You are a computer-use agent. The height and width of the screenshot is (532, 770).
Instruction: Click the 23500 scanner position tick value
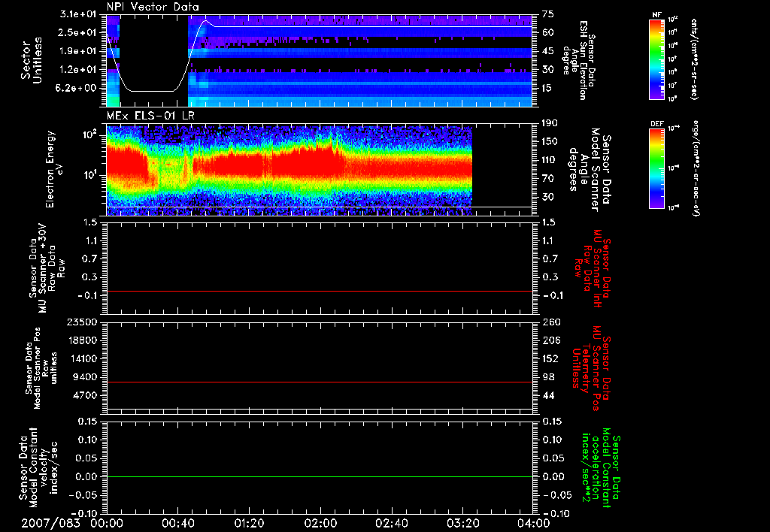pyautogui.click(x=81, y=322)
